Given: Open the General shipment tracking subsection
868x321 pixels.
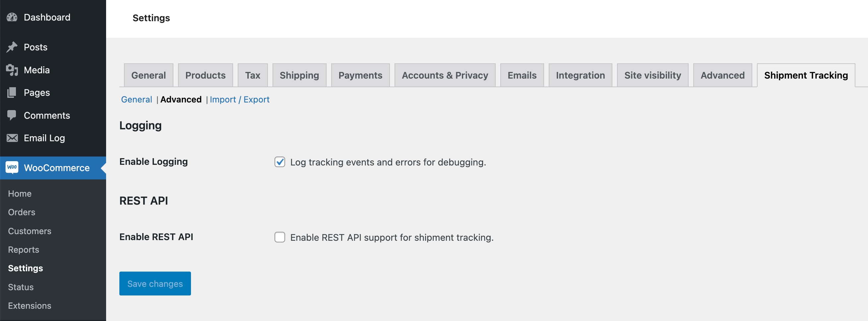Looking at the screenshot, I should pyautogui.click(x=137, y=99).
